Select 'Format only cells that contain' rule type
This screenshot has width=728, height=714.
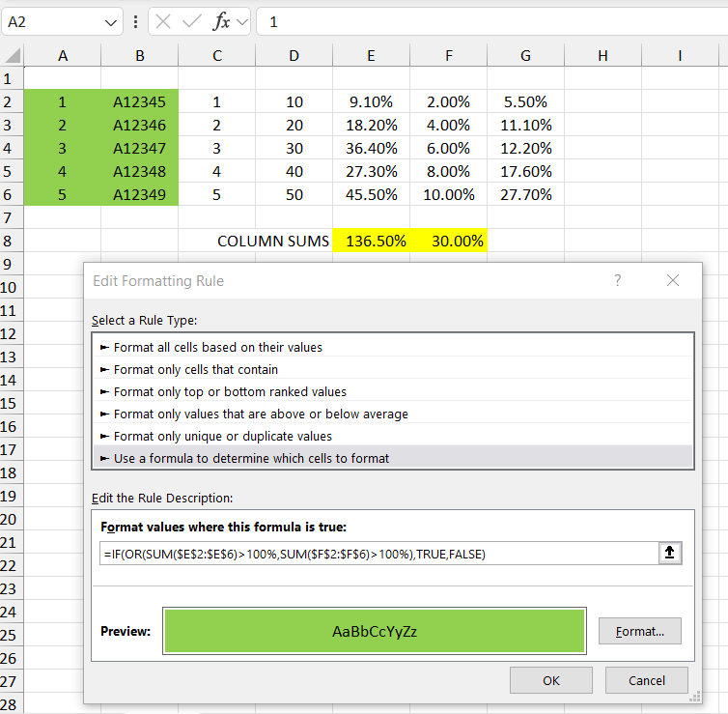393,369
